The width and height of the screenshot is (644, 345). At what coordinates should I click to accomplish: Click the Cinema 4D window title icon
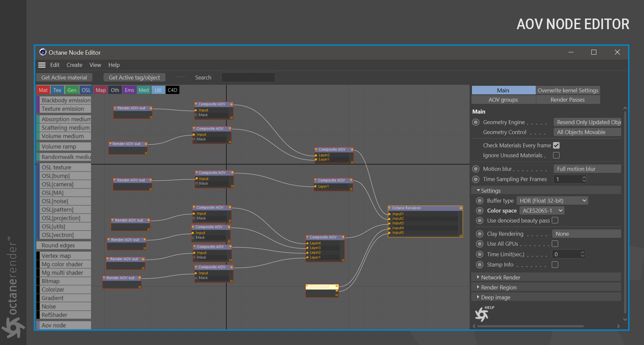click(43, 52)
